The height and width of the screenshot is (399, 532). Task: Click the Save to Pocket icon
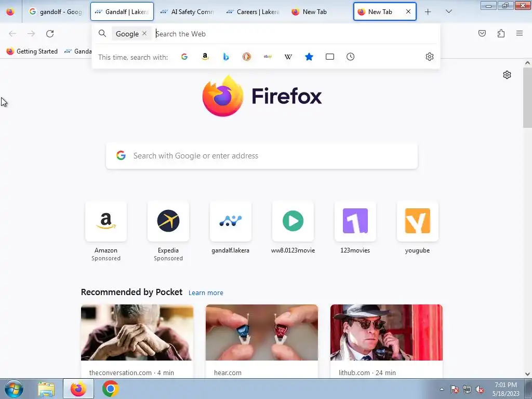point(482,33)
